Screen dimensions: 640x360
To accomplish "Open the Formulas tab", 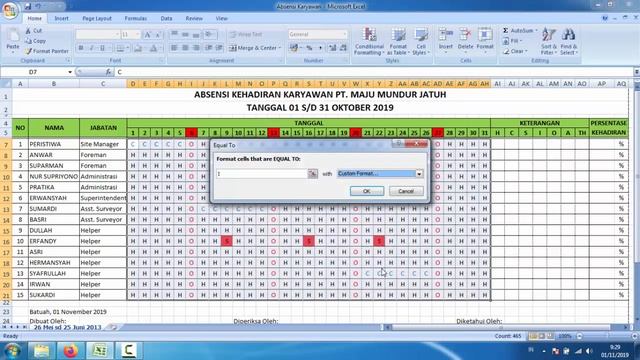I will pos(136,18).
